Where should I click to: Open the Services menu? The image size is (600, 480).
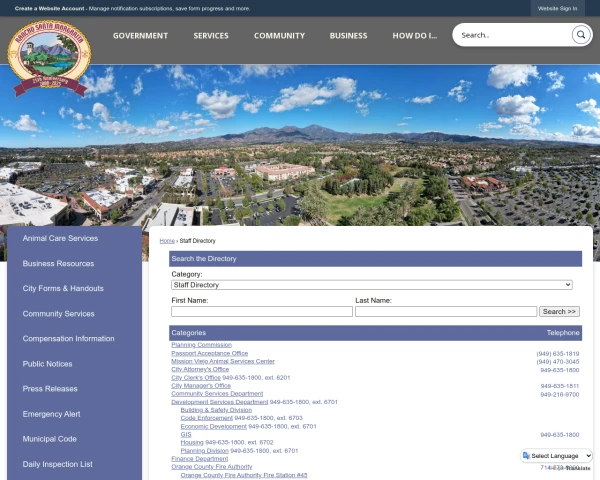point(211,36)
